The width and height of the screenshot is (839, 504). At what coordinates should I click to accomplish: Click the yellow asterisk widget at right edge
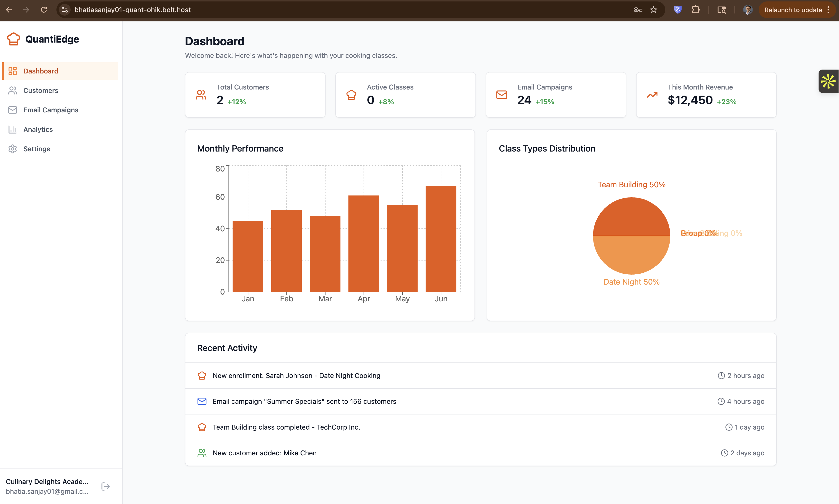click(x=828, y=81)
